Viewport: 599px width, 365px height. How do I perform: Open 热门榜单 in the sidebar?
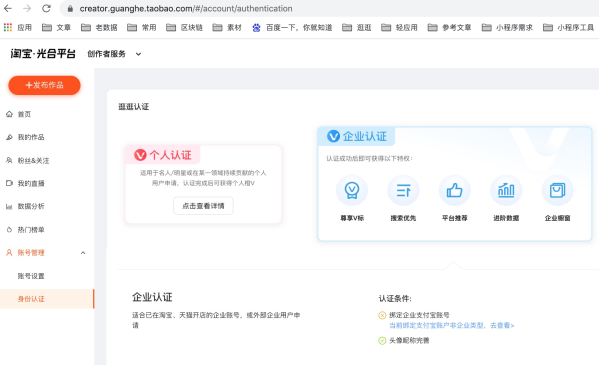(31, 230)
